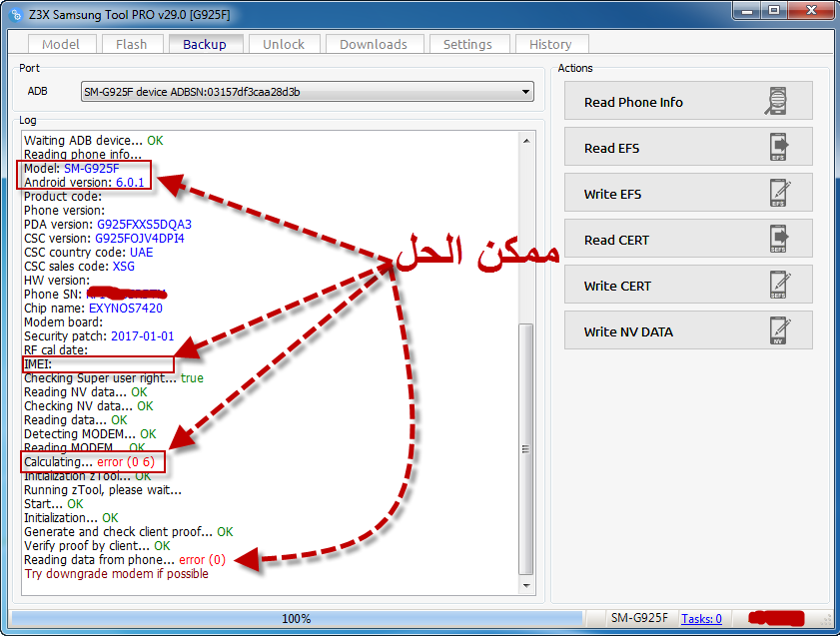Click the 'Reading phone info...' log line

coord(83,154)
